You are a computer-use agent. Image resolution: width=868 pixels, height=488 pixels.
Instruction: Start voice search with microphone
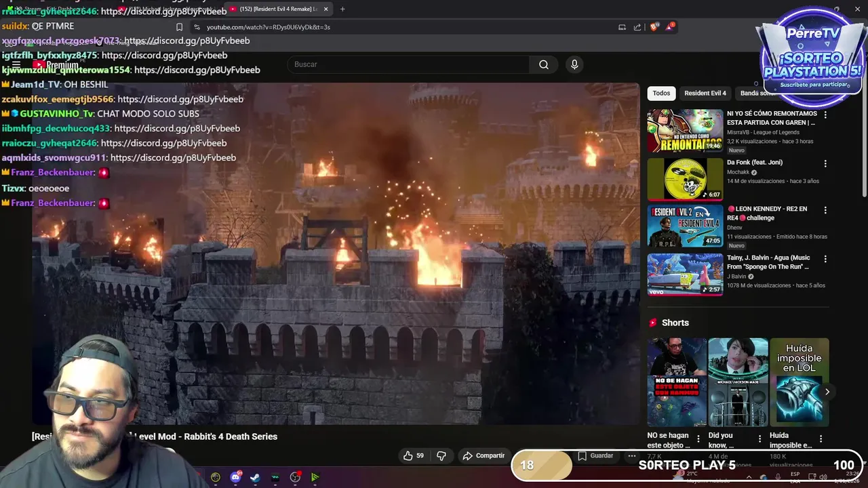coord(574,64)
